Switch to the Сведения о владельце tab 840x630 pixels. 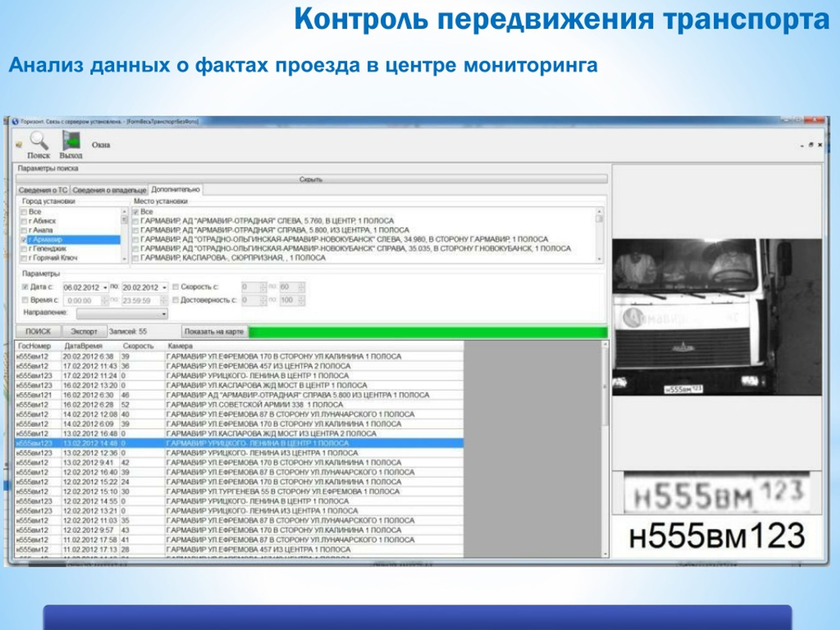pos(109,190)
